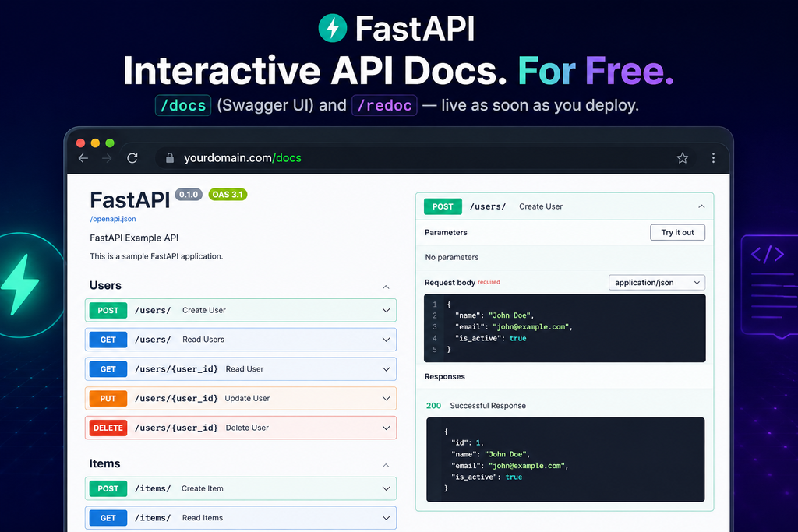Bookmark the page with the star icon
The width and height of the screenshot is (798, 532).
pos(683,158)
